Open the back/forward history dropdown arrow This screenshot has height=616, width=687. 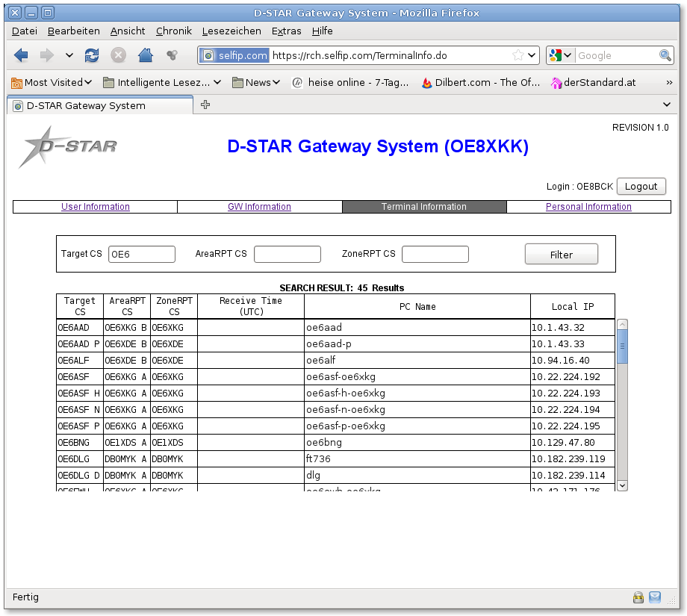(69, 55)
